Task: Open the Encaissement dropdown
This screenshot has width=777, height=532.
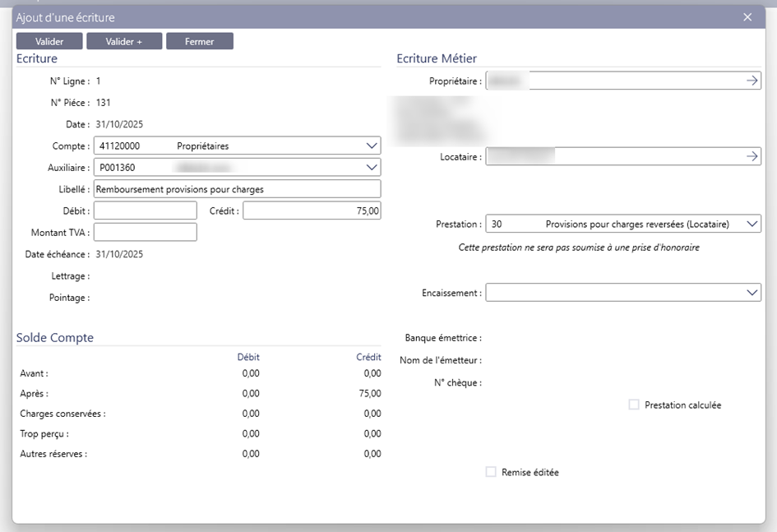Action: [x=752, y=293]
